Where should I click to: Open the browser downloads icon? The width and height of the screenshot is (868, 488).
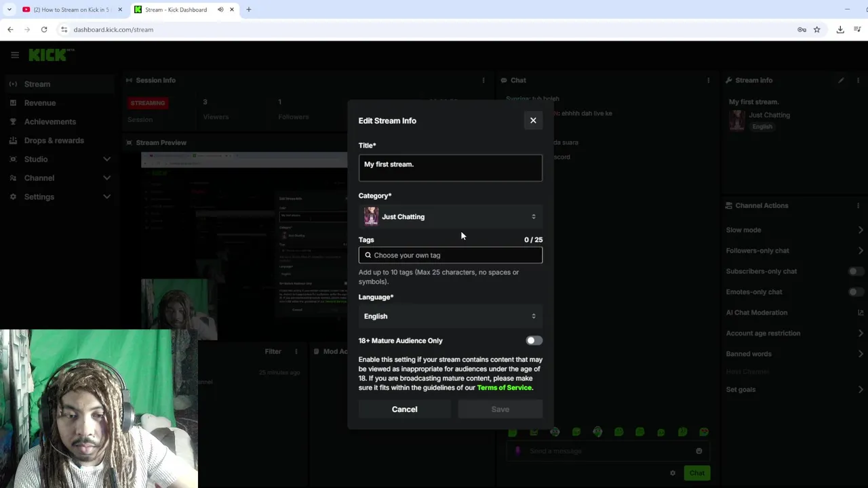click(x=840, y=29)
